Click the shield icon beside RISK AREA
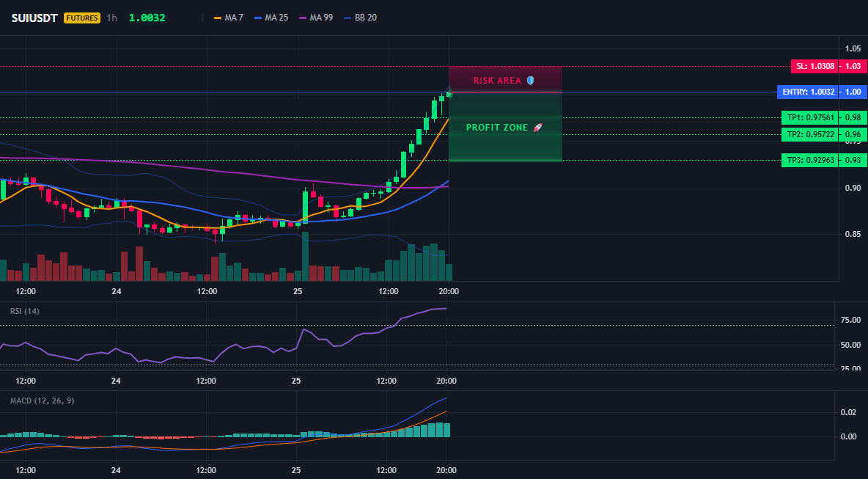This screenshot has height=479, width=868. click(530, 80)
